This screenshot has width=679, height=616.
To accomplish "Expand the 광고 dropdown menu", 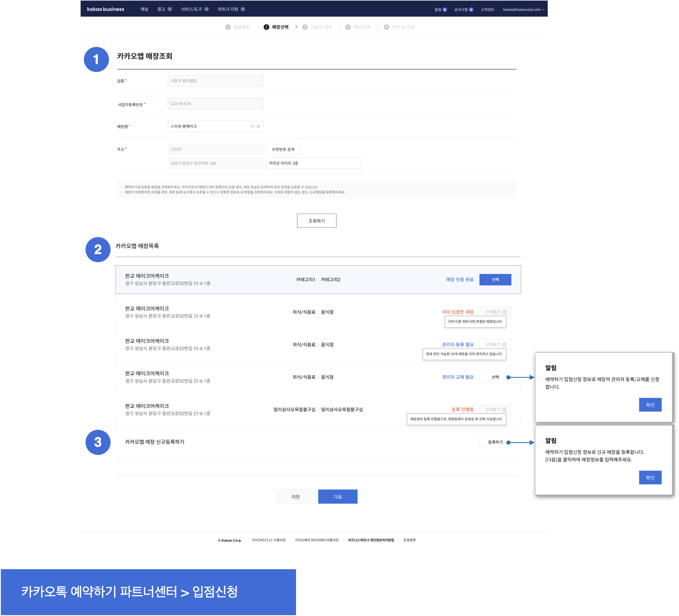I will tap(164, 9).
